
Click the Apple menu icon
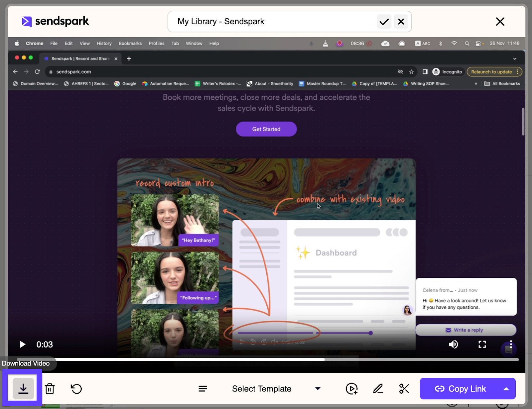point(17,43)
